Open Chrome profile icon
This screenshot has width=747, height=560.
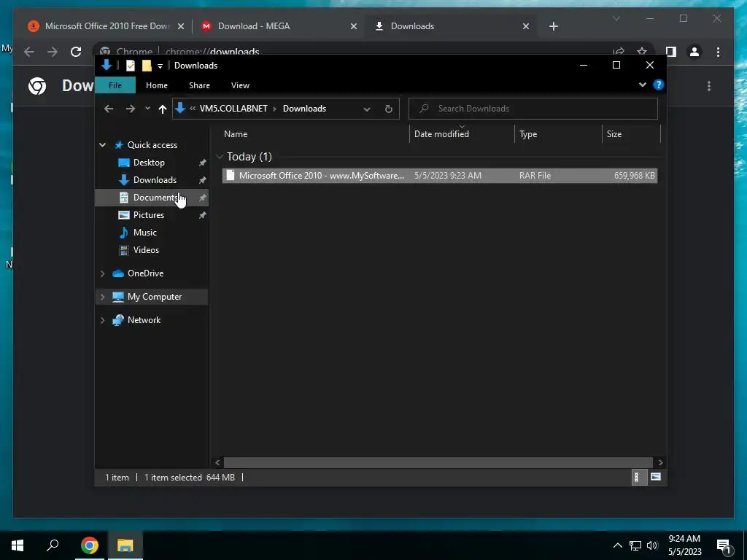point(694,52)
